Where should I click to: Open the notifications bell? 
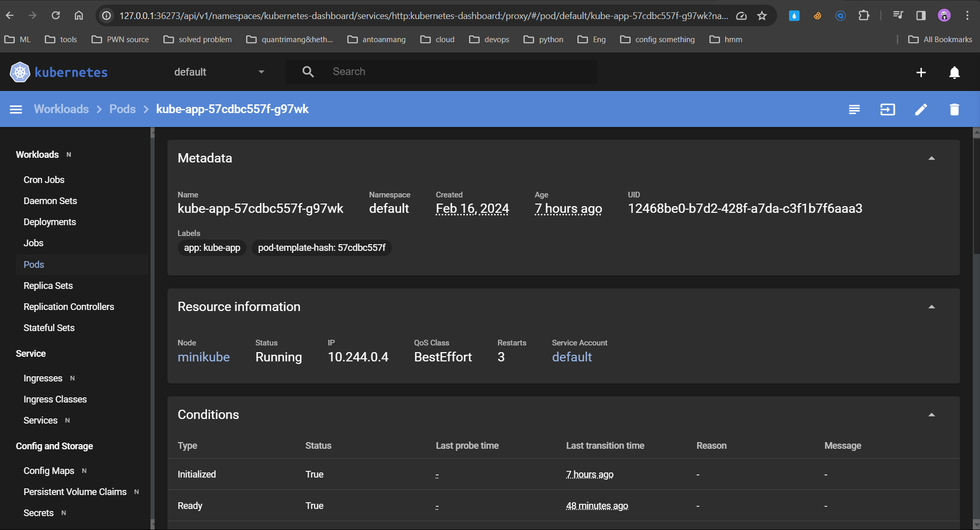pos(954,72)
